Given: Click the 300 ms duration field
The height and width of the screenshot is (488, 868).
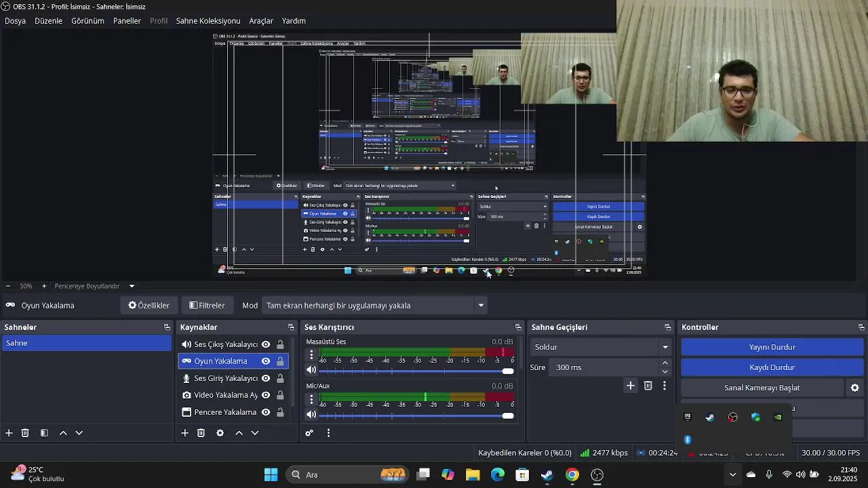Looking at the screenshot, I should [604, 367].
